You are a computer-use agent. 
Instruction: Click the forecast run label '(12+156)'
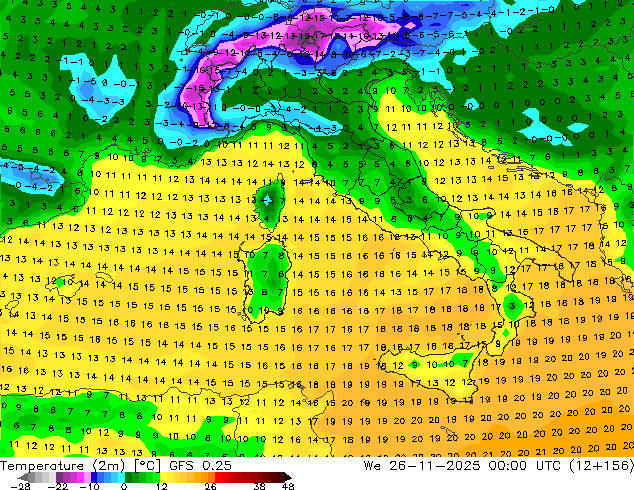(601, 466)
